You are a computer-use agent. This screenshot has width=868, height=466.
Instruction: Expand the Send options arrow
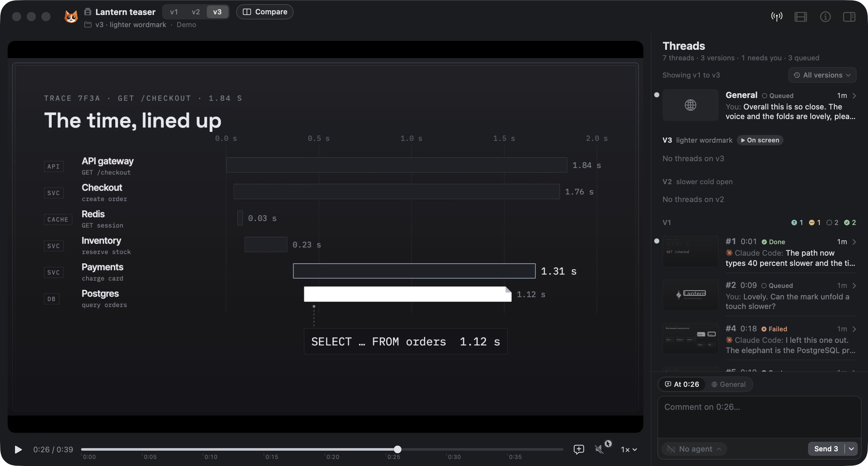click(x=851, y=449)
